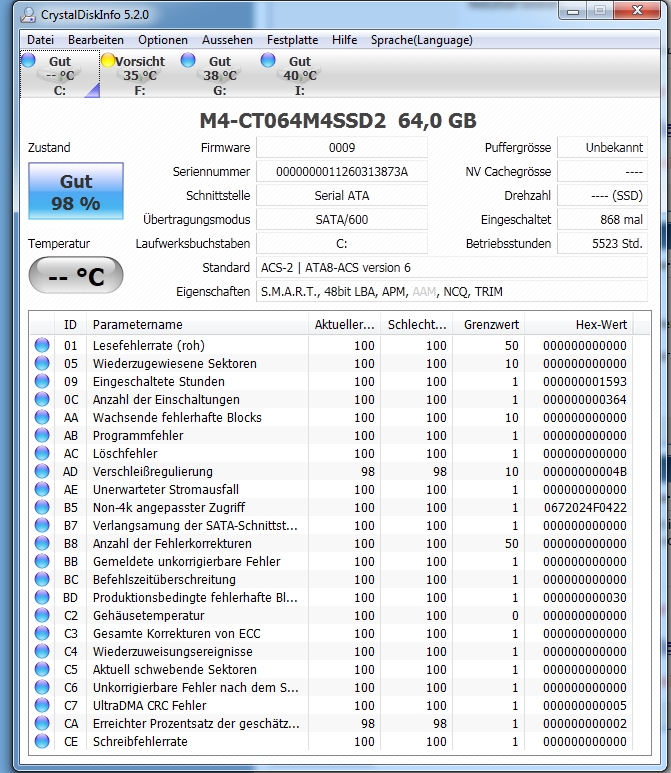Screen dimensions: 671x773
Task: Click the Firmware value field 0009
Action: 342,148
